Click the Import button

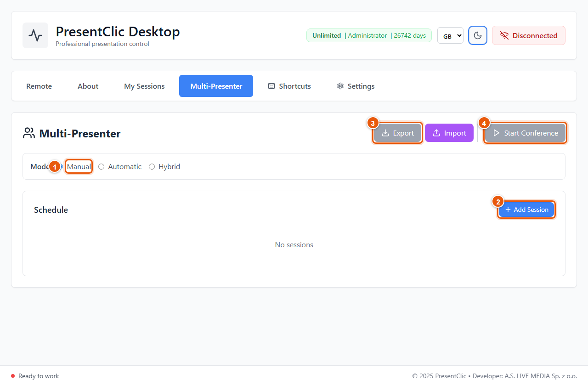point(449,133)
